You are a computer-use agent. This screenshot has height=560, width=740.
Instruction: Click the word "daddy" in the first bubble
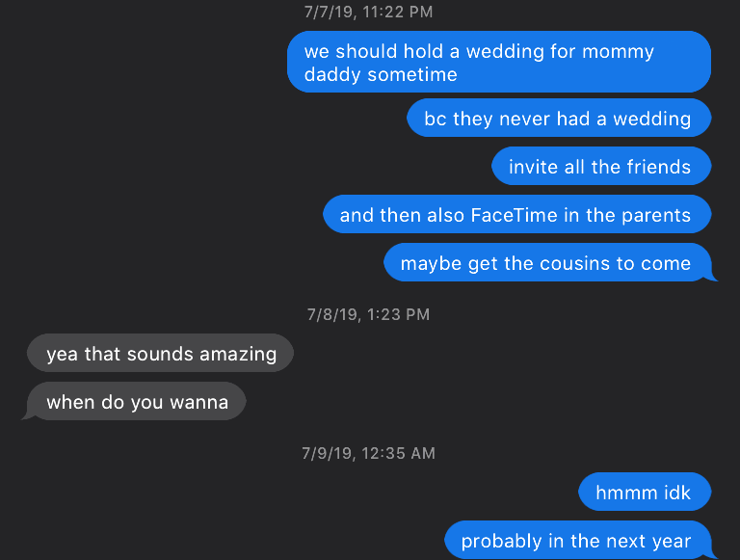click(x=330, y=74)
